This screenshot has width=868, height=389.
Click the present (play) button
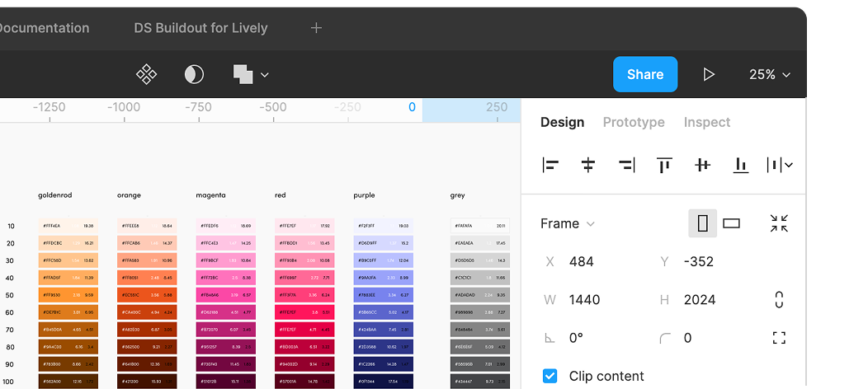pyautogui.click(x=708, y=75)
